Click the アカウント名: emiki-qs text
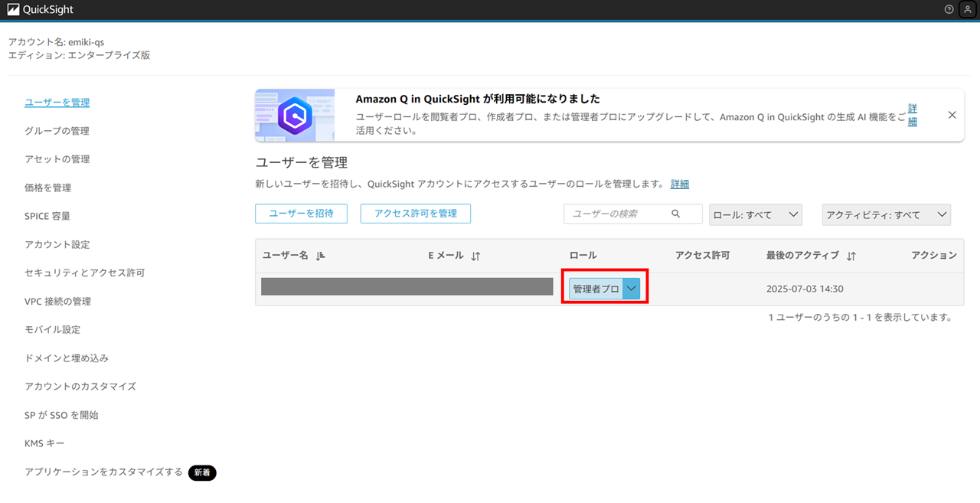 (56, 42)
